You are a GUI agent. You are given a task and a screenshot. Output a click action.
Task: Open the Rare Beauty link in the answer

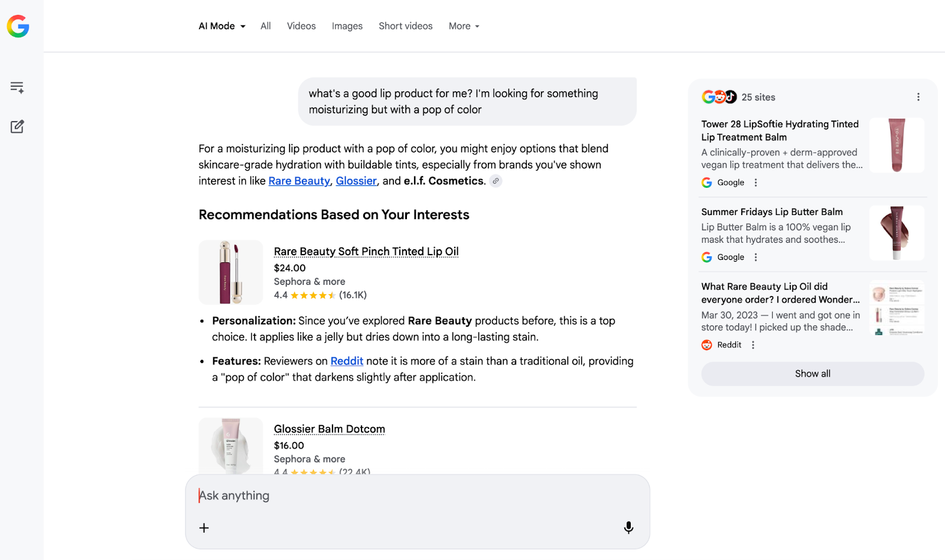pyautogui.click(x=299, y=181)
